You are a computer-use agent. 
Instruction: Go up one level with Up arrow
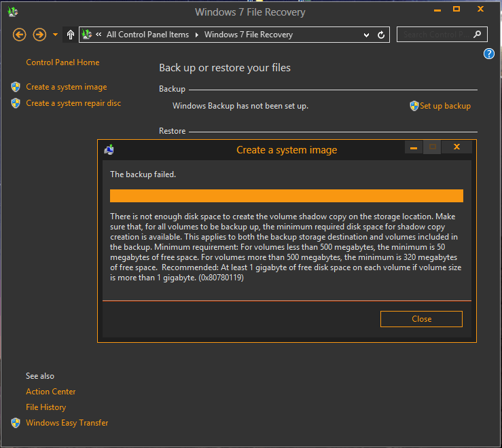pos(71,35)
